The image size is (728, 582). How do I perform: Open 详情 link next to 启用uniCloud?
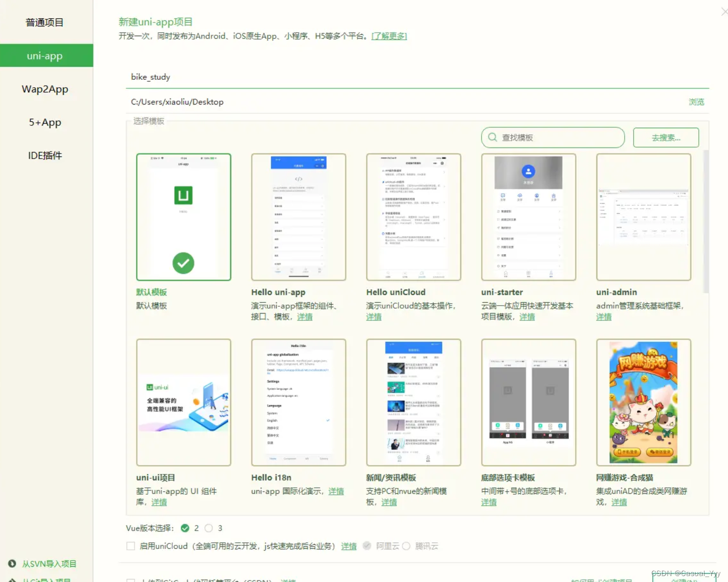[349, 546]
